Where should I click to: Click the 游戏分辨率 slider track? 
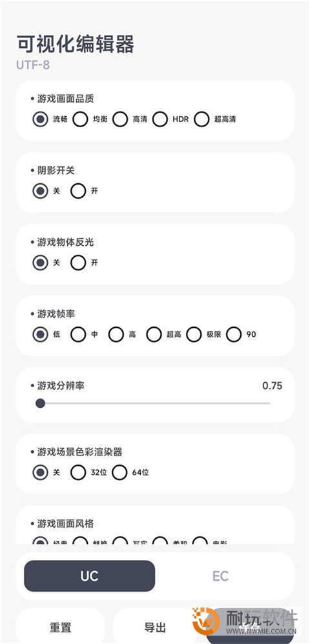coord(155,403)
